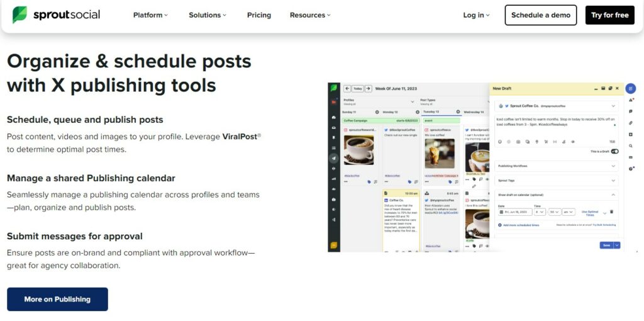Open the Sunday coffee cup post image
Screen dimensions: 644x321
coord(358,150)
